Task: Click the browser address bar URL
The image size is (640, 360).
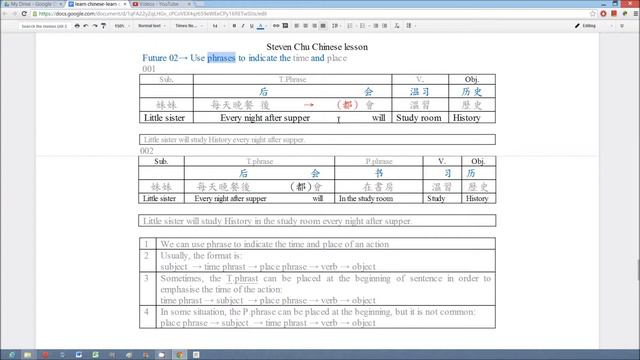Action: point(153,13)
